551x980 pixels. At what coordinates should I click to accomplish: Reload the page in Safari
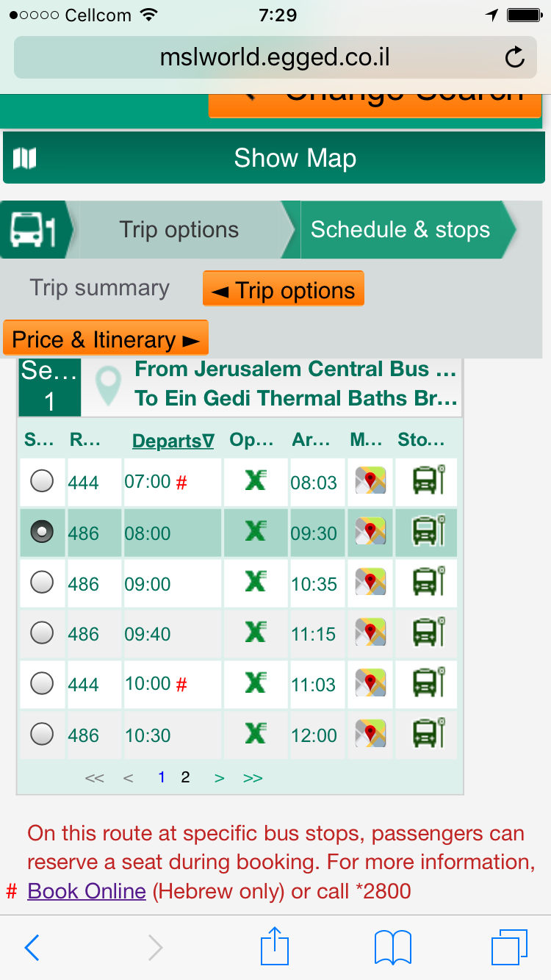pyautogui.click(x=516, y=57)
